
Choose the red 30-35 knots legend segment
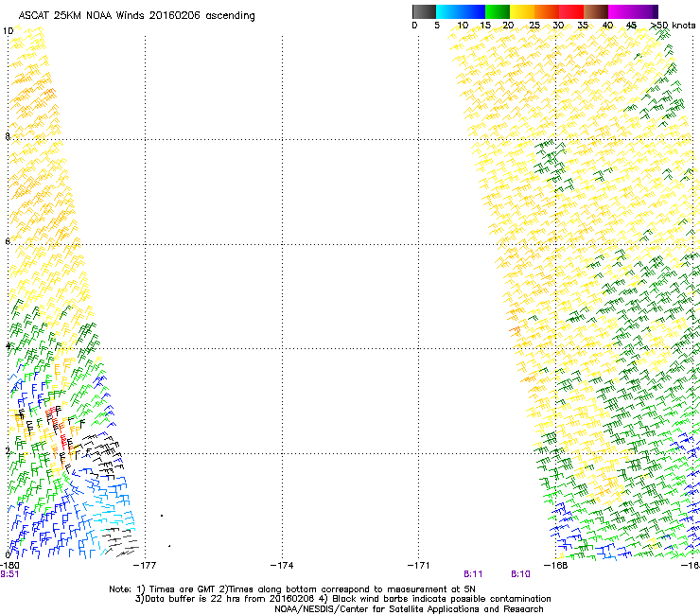pyautogui.click(x=571, y=11)
